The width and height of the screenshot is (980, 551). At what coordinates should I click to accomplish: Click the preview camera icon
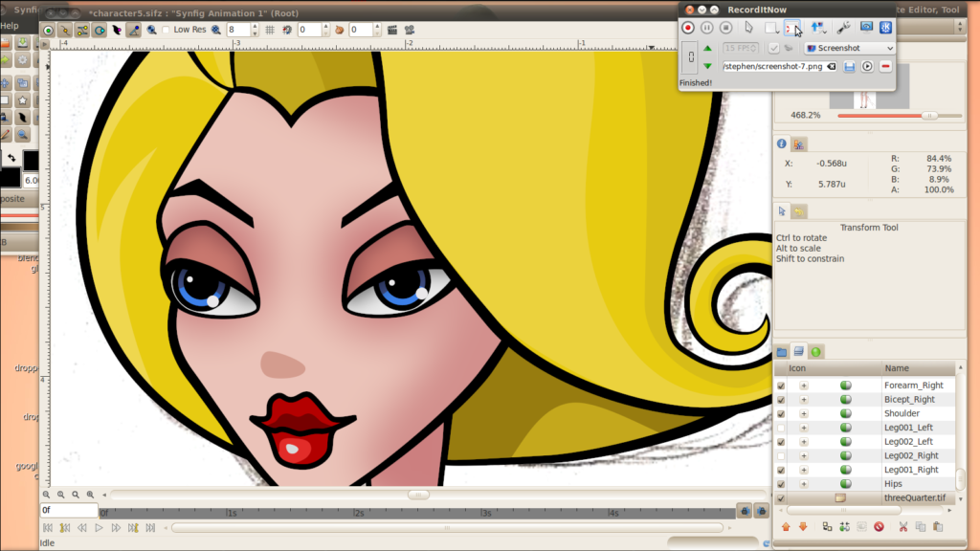click(x=410, y=30)
